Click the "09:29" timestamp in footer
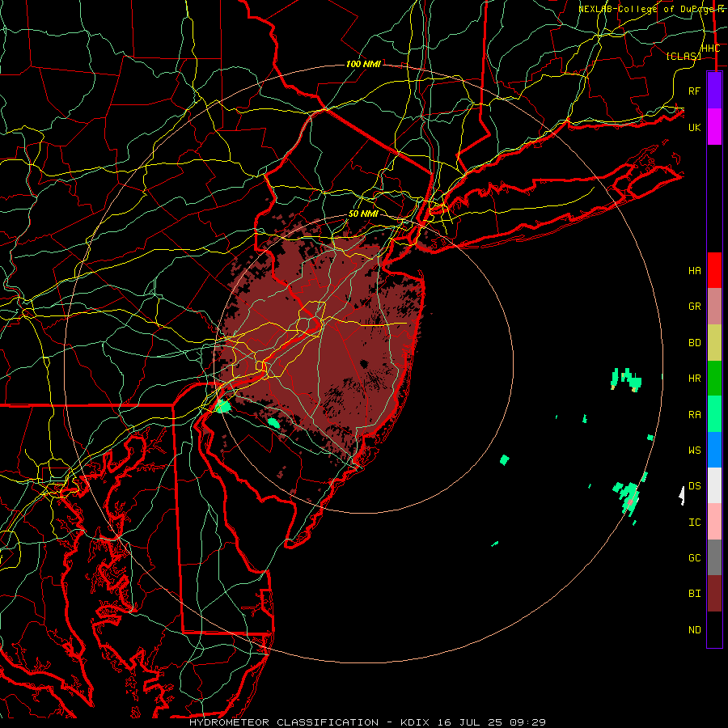Image resolution: width=728 pixels, height=728 pixels. coord(527,722)
